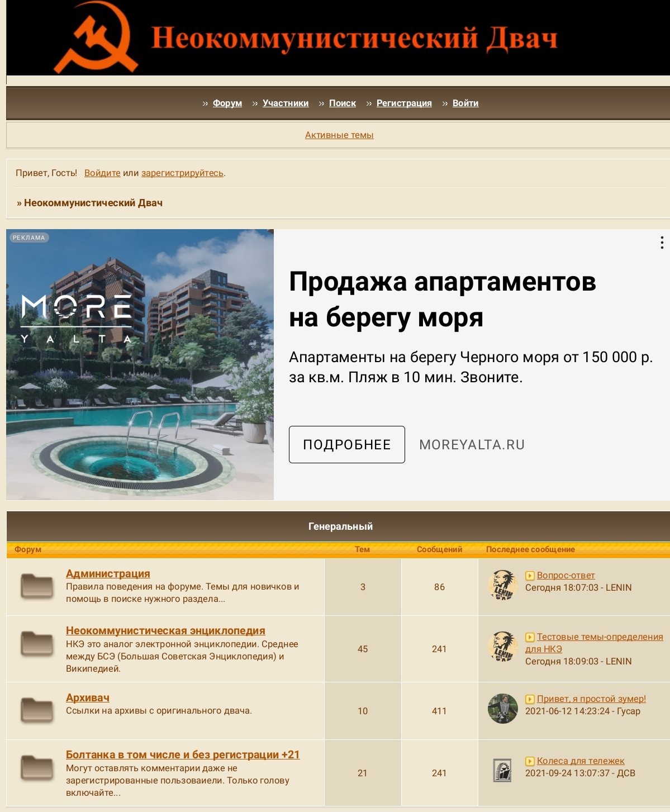
Task: Open the Неокоммунистическая энциклопедия folder icon
Action: pyautogui.click(x=37, y=643)
